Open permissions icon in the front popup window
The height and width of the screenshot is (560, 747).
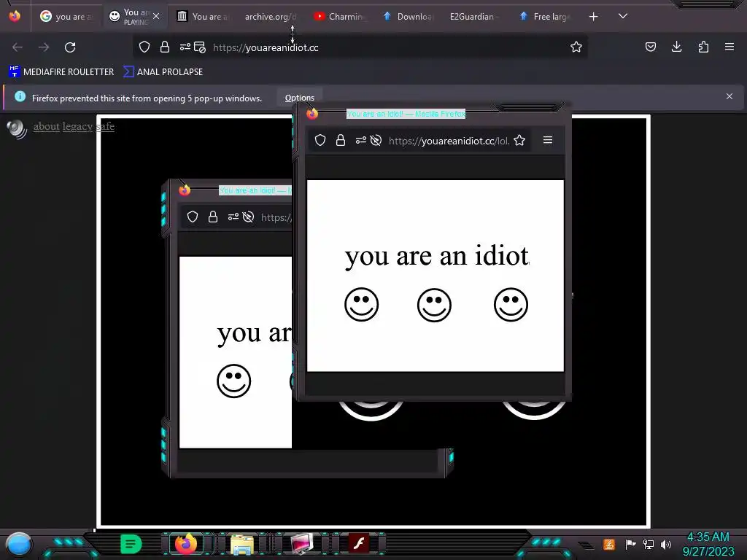coord(360,140)
